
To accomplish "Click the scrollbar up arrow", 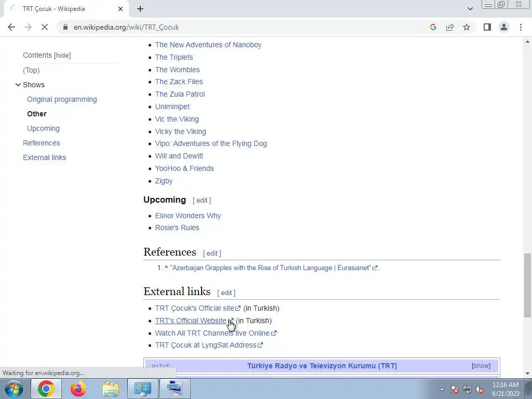I will pos(527,42).
